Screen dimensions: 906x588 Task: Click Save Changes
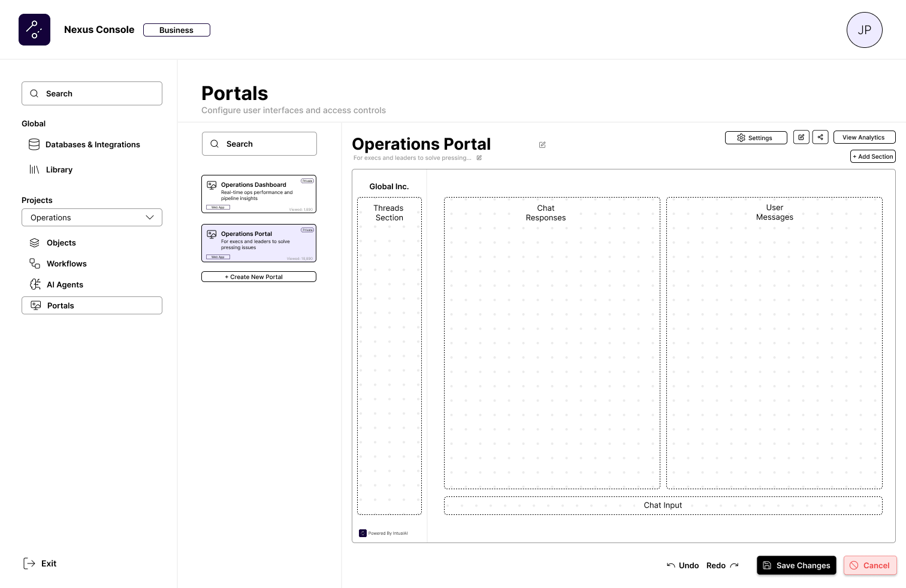[796, 565]
